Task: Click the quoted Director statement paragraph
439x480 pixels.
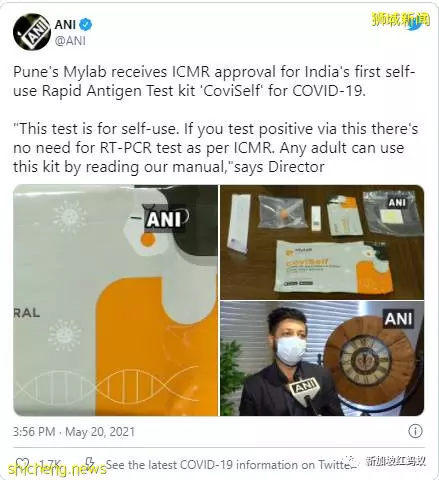Action: click(215, 148)
